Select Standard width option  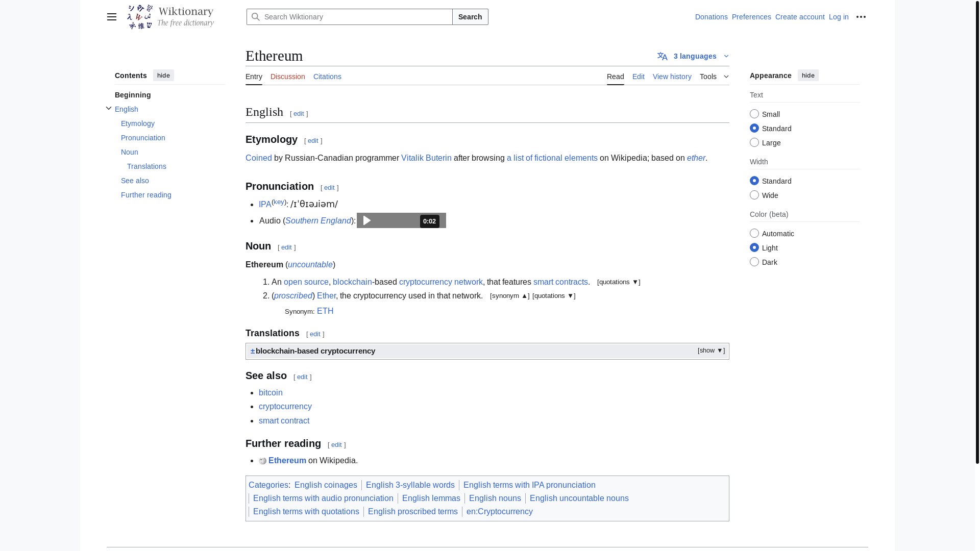point(754,181)
